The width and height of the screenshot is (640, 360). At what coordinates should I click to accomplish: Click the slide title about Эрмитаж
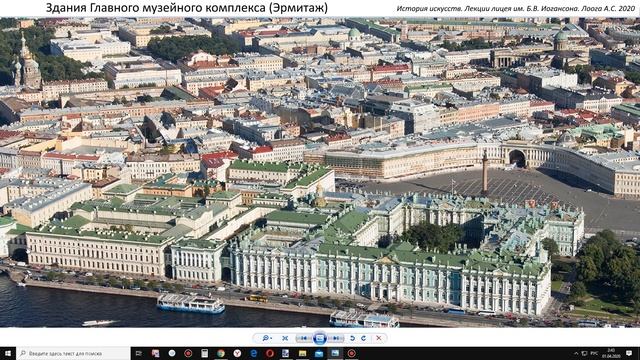coord(187,8)
